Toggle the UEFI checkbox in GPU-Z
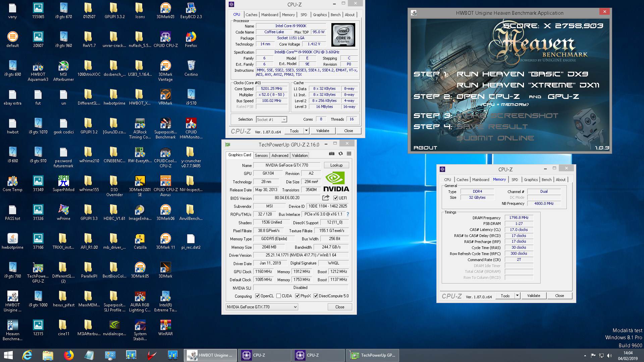The height and width of the screenshot is (362, 644). tap(336, 198)
